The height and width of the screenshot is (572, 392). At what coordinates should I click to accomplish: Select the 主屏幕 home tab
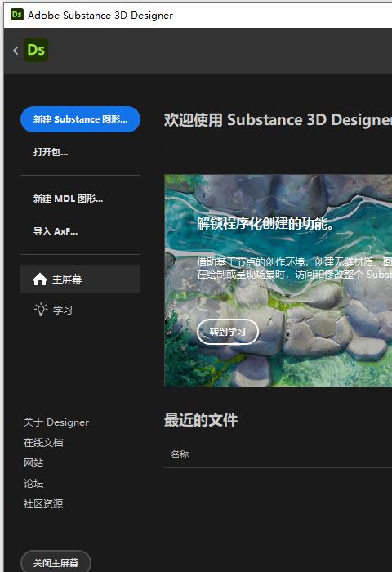point(80,279)
